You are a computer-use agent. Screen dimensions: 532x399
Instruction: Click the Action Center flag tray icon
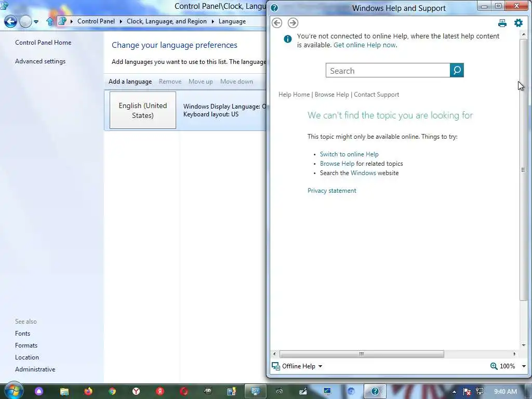467,392
